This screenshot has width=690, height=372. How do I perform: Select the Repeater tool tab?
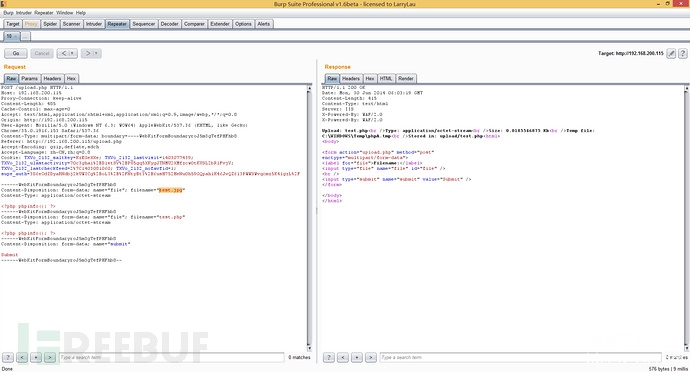click(x=117, y=24)
